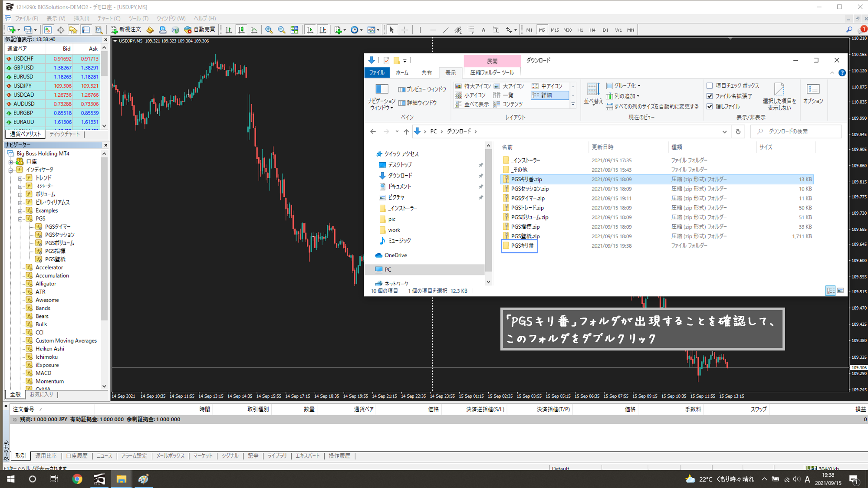Select the text label A tool

click(483, 30)
